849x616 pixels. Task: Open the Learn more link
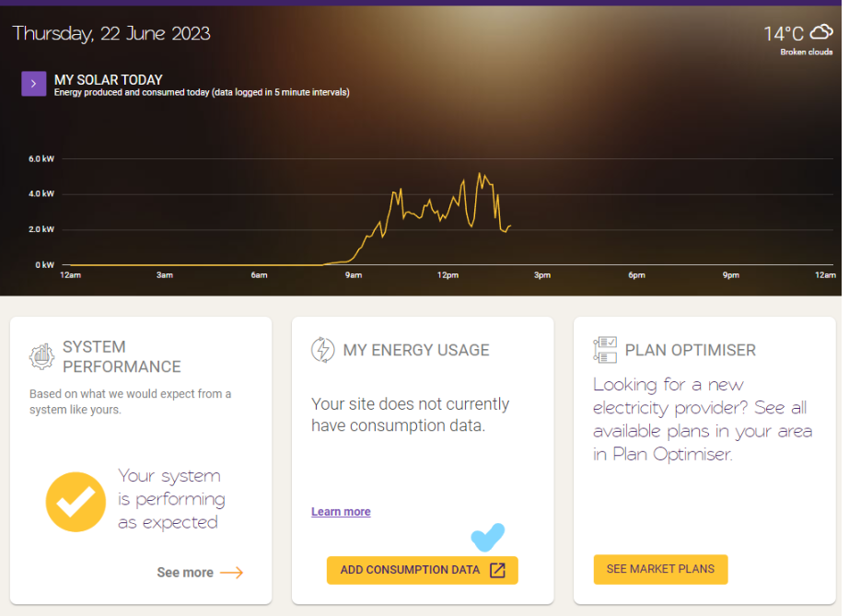click(341, 512)
